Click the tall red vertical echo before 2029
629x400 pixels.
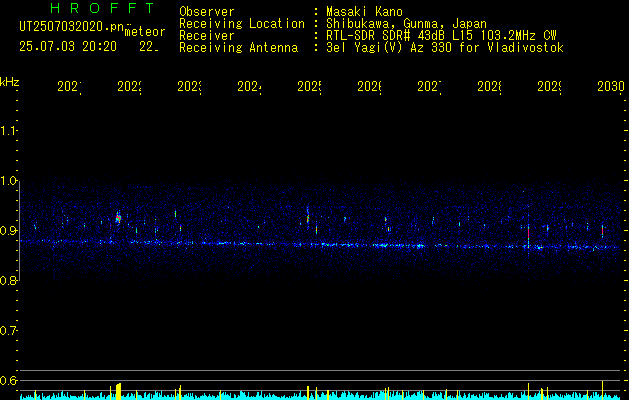tap(528, 233)
